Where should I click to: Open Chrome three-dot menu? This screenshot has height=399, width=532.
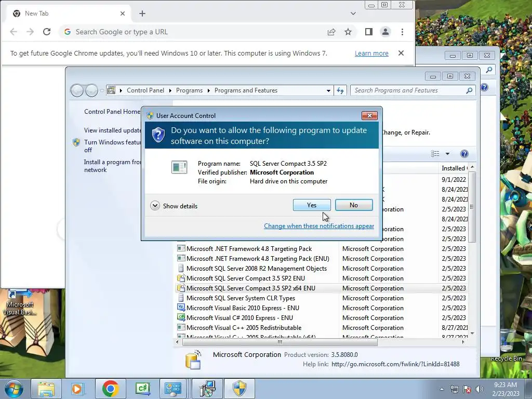(403, 32)
